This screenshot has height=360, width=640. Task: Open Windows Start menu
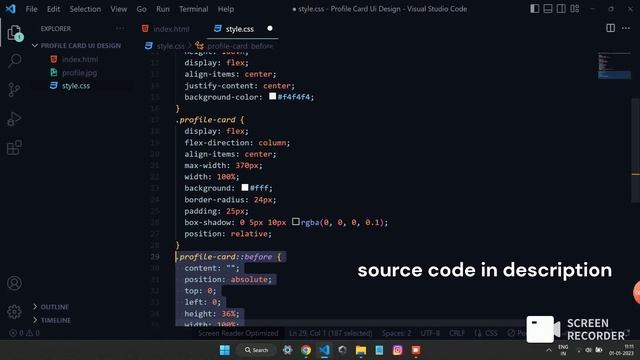coord(225,350)
